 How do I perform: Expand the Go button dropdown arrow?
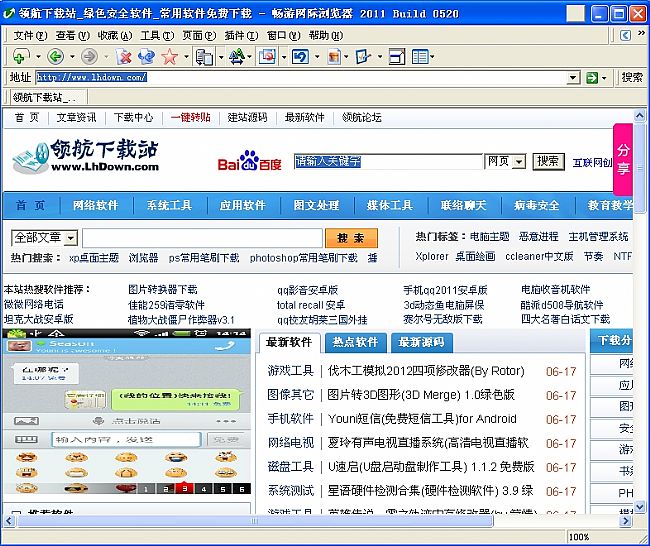click(604, 78)
